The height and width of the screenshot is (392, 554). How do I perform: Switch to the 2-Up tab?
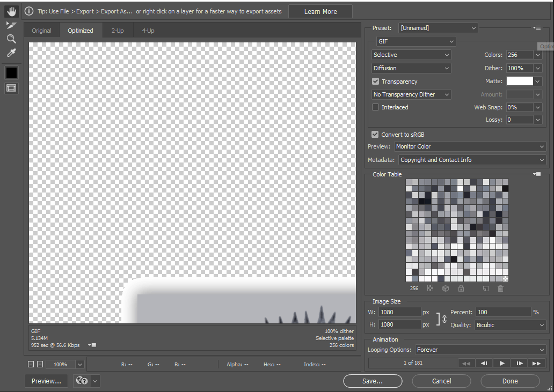[x=117, y=31]
